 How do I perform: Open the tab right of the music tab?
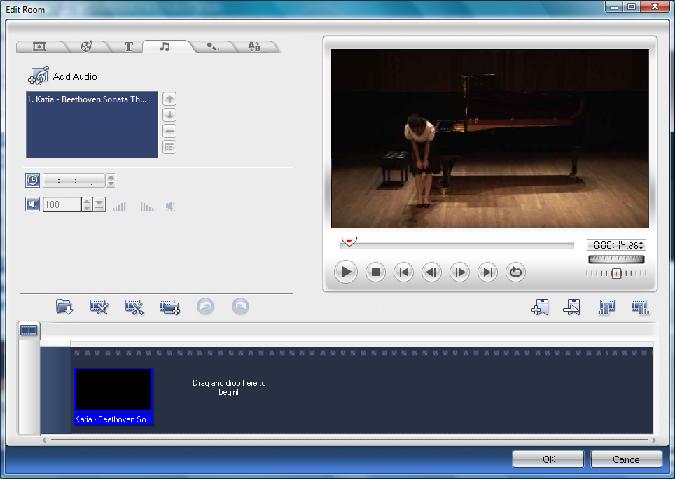coord(211,46)
